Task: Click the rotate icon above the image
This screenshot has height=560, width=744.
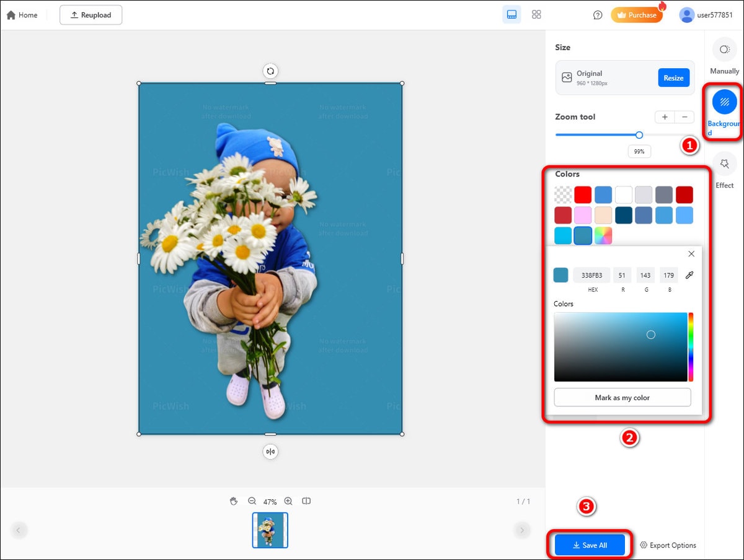Action: point(270,71)
